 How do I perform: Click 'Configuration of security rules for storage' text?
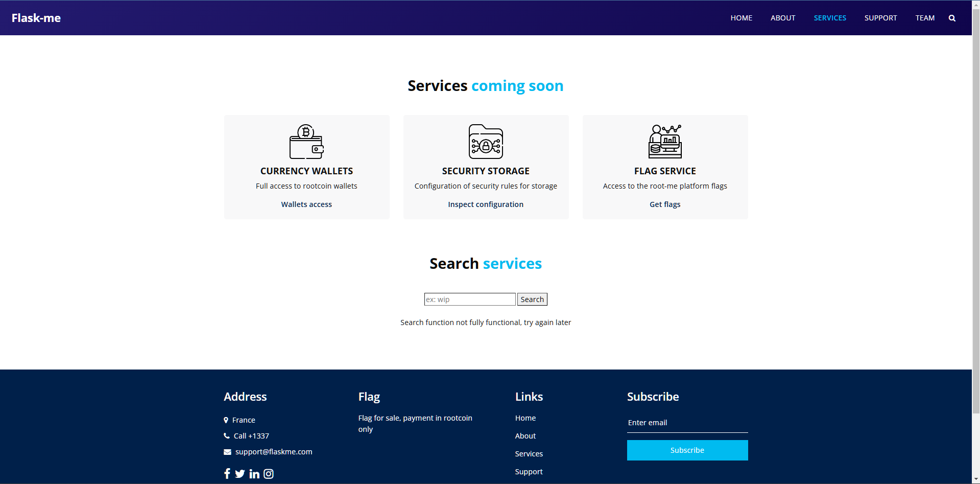coord(486,186)
